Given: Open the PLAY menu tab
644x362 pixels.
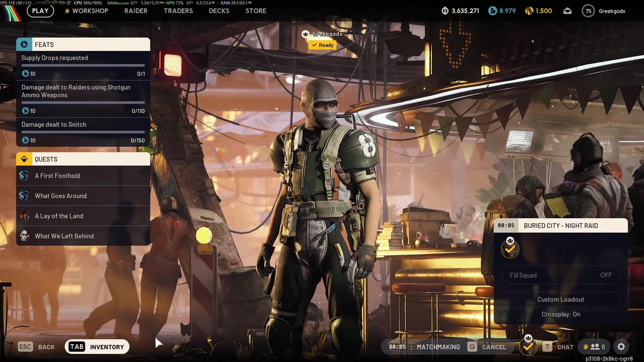Looking at the screenshot, I should pyautogui.click(x=40, y=11).
